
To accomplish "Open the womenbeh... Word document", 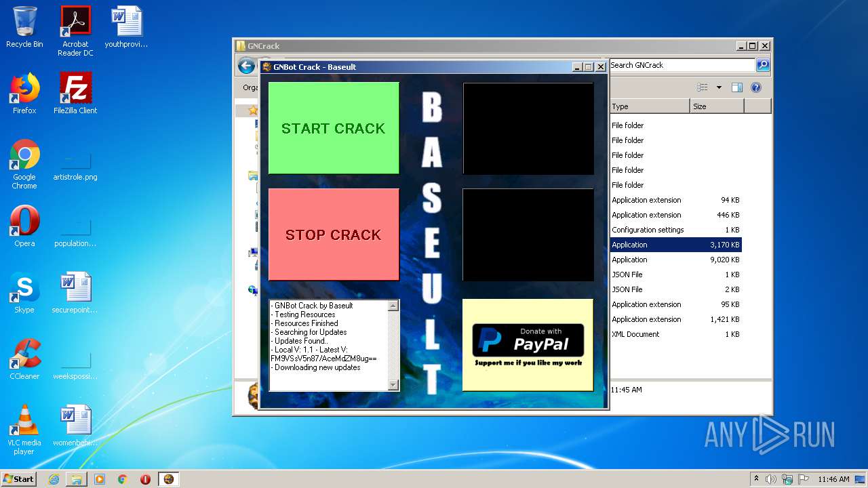I will [x=75, y=426].
